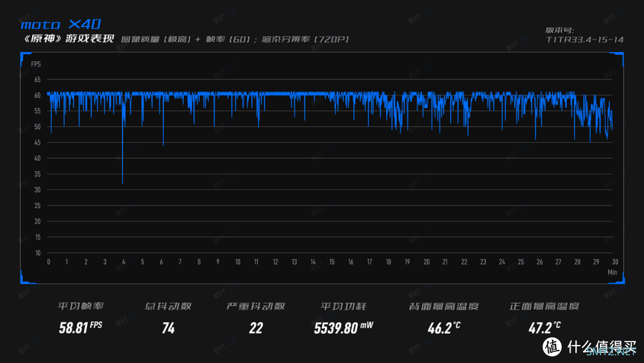Viewport: 644px width, 363px height.
Task: Click the 10 label on the FPS axis
Action: pyautogui.click(x=37, y=253)
